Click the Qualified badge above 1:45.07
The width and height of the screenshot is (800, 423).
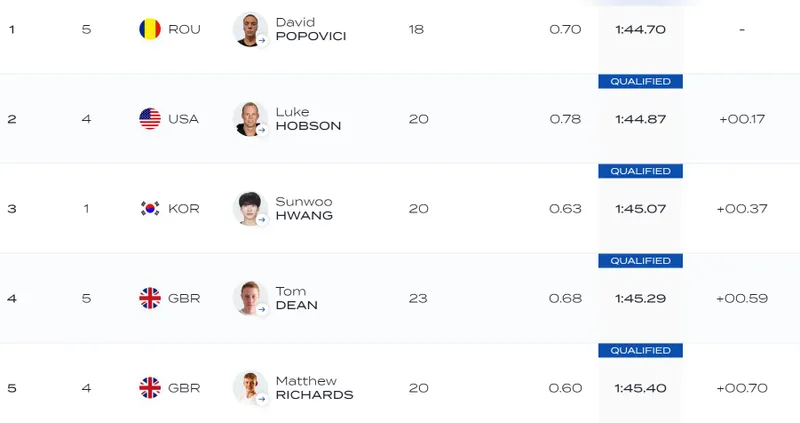tap(640, 171)
